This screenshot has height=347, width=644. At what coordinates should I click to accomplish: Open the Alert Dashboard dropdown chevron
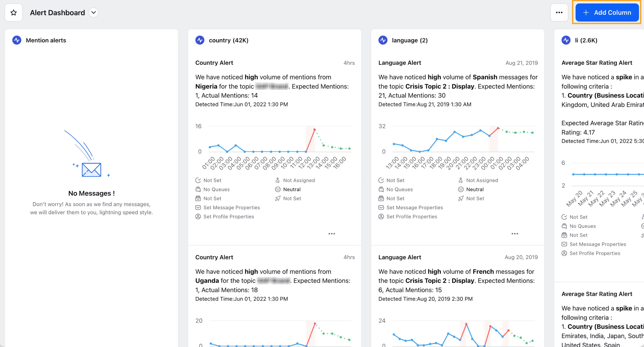pyautogui.click(x=93, y=12)
